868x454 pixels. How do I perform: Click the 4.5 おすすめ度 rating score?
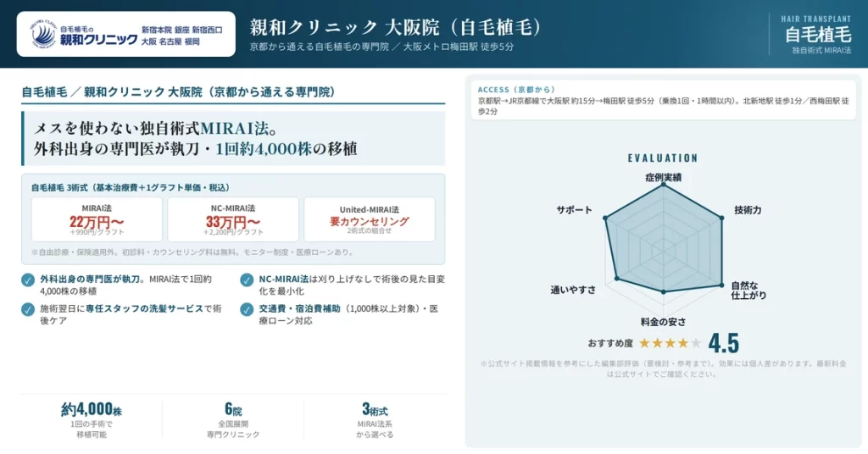(x=724, y=343)
